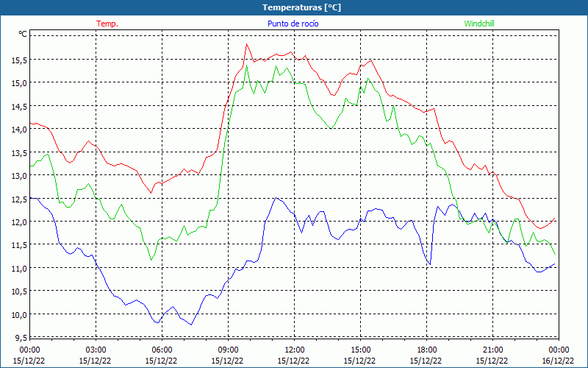Click the 15,5 y-axis value
588x368 pixels.
(x=19, y=60)
